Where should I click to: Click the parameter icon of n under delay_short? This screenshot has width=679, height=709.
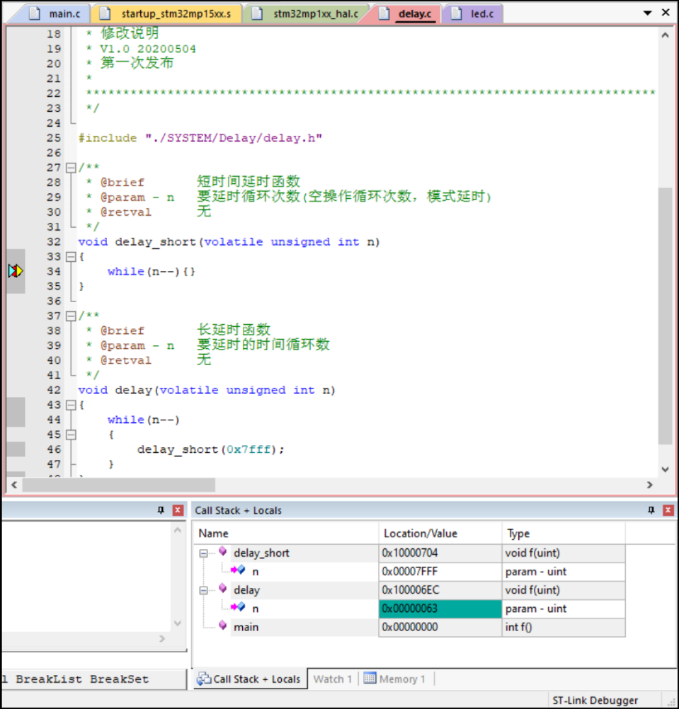click(x=238, y=571)
